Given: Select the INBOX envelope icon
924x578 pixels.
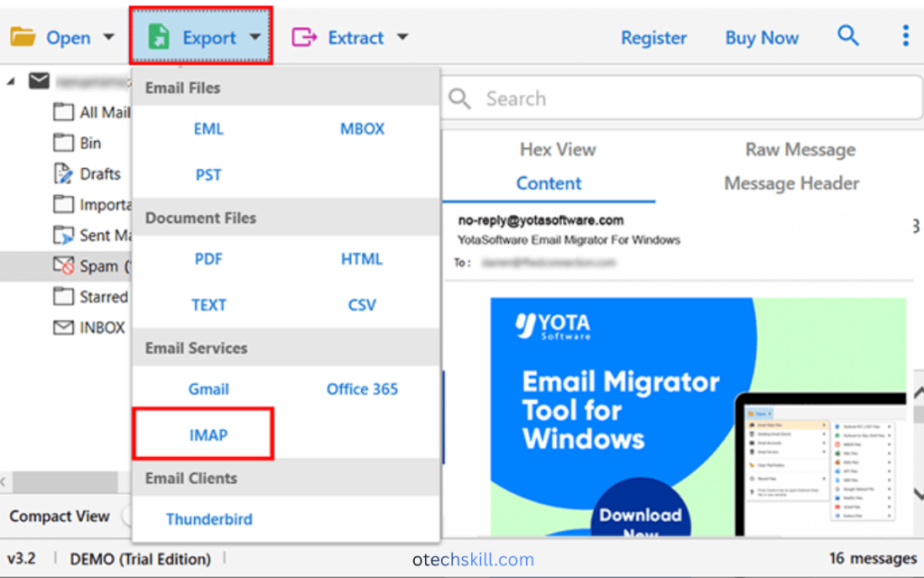Looking at the screenshot, I should pyautogui.click(x=64, y=327).
